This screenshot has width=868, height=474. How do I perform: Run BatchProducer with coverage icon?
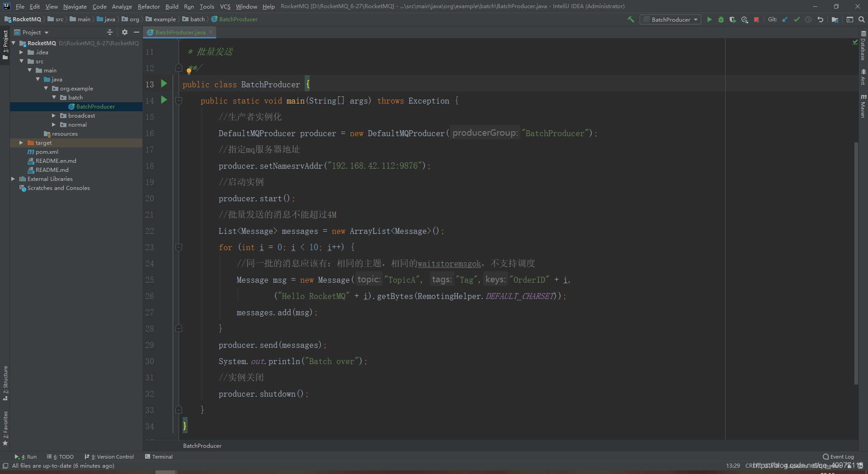coord(733,19)
